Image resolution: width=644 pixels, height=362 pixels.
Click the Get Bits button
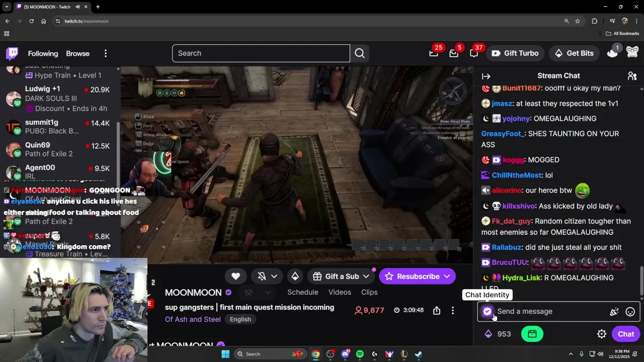(574, 53)
